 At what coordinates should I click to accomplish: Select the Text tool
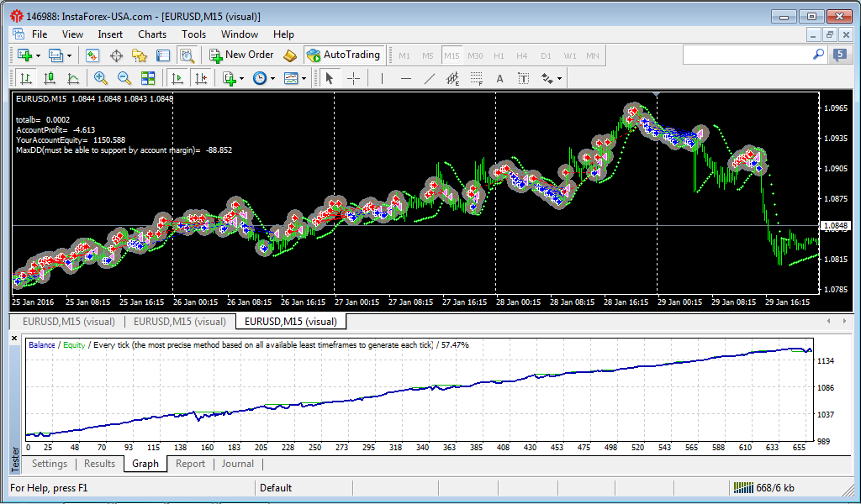click(499, 78)
